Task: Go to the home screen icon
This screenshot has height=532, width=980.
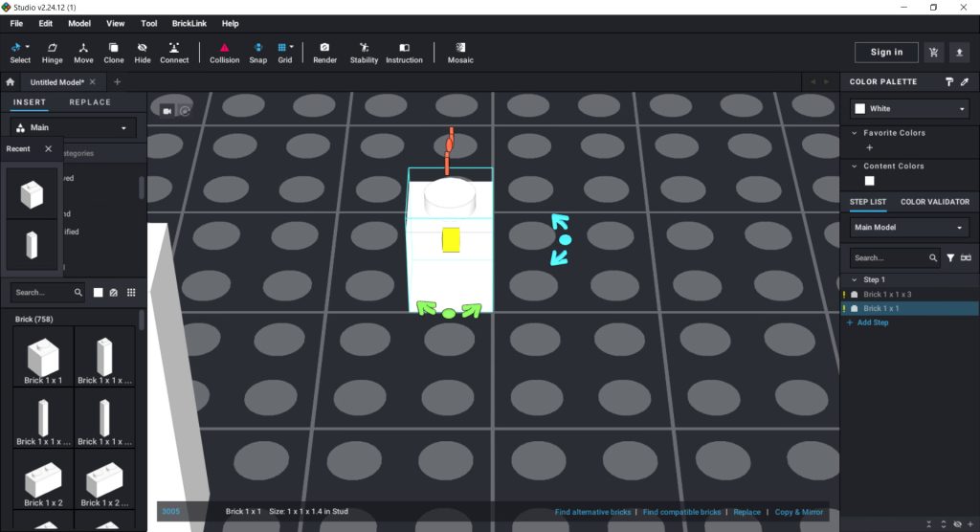Action: click(10, 82)
